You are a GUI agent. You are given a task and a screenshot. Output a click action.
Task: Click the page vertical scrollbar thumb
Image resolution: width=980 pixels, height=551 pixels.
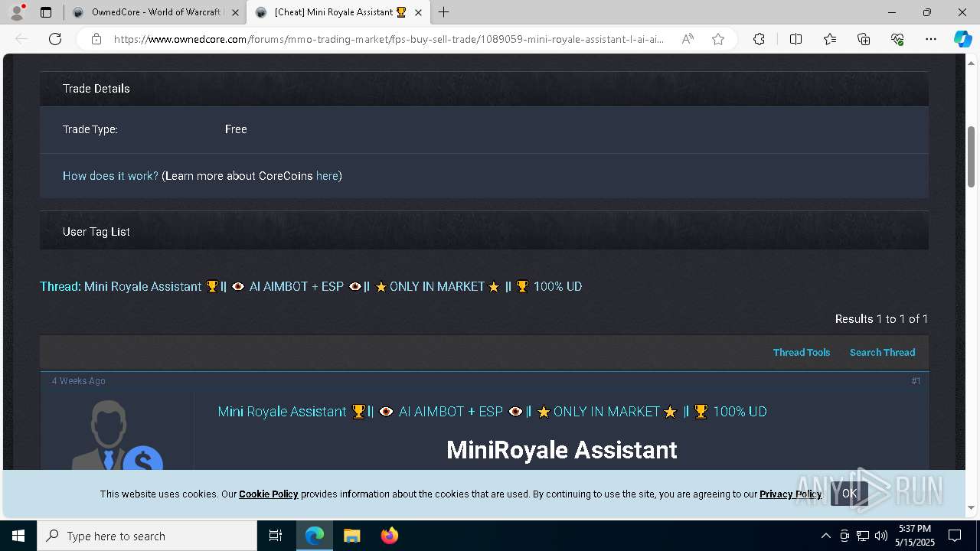(971, 157)
